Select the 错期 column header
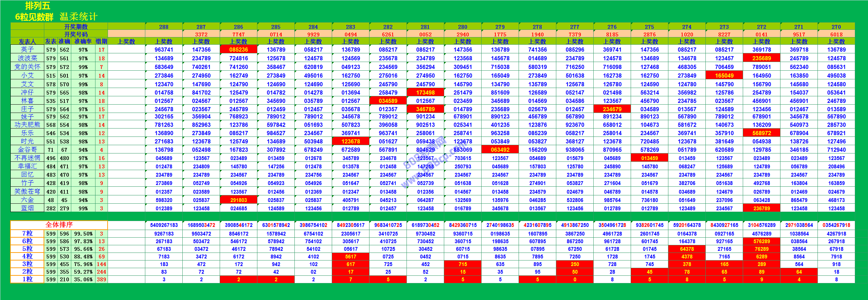 (x=101, y=42)
